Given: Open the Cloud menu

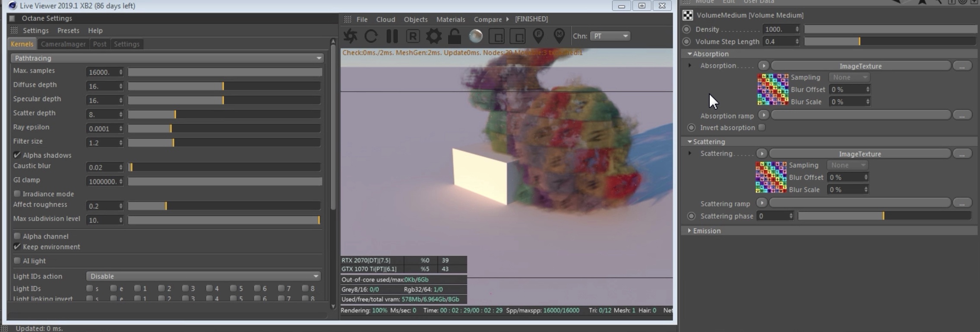Looking at the screenshot, I should pos(386,19).
